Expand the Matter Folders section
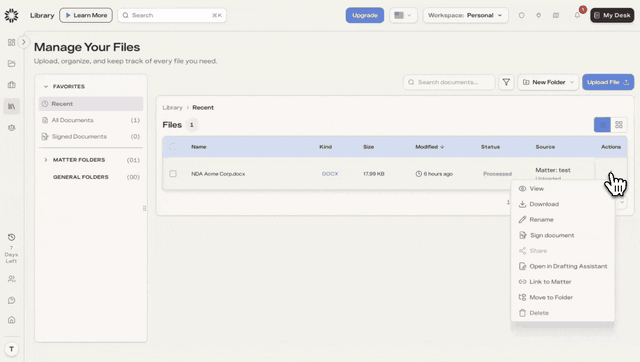The height and width of the screenshot is (362, 640). [46, 160]
